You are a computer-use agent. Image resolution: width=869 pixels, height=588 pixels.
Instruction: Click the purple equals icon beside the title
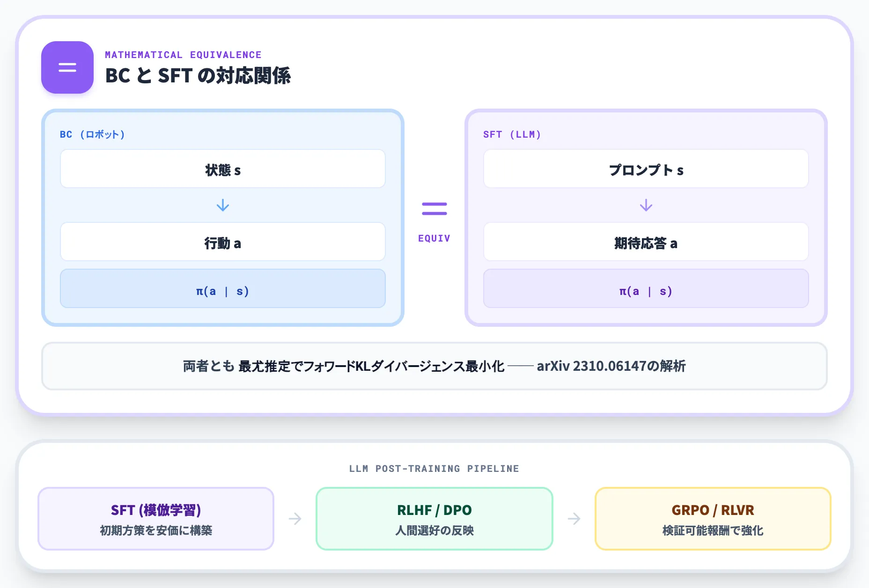pyautogui.click(x=67, y=67)
